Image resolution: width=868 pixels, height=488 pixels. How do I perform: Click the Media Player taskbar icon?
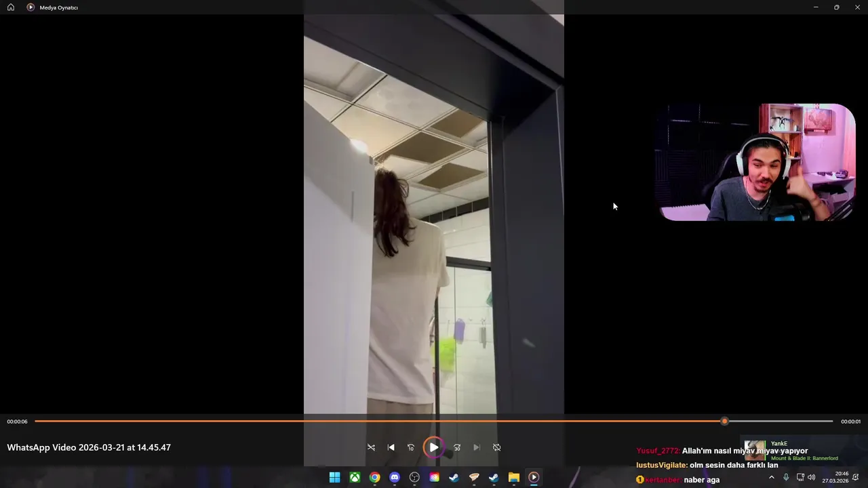tap(534, 477)
